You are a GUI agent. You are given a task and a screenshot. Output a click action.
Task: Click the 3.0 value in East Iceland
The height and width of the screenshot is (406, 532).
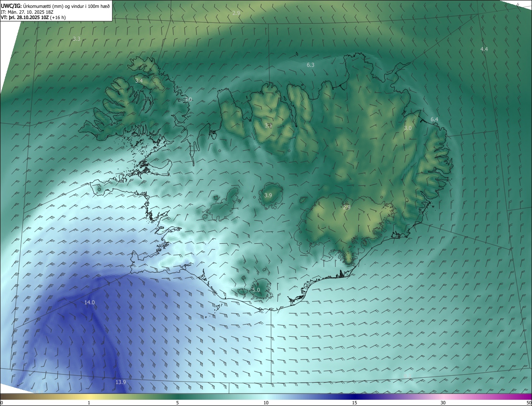pos(408,128)
